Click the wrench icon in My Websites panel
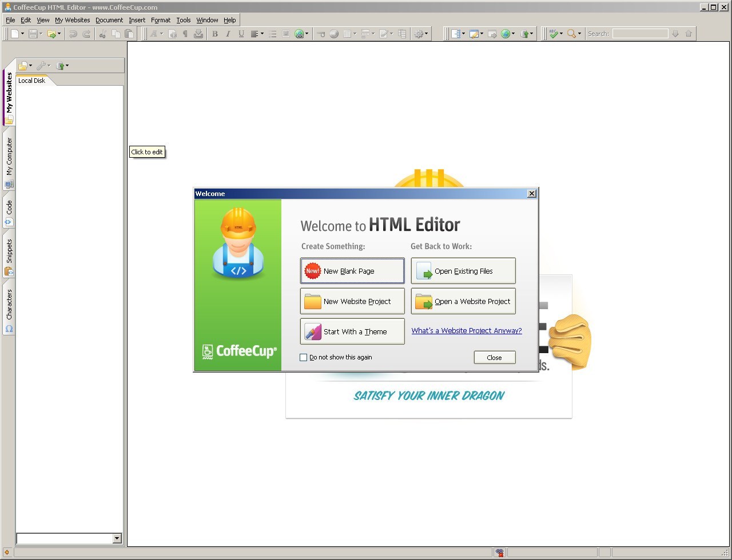732x560 pixels. 41,66
